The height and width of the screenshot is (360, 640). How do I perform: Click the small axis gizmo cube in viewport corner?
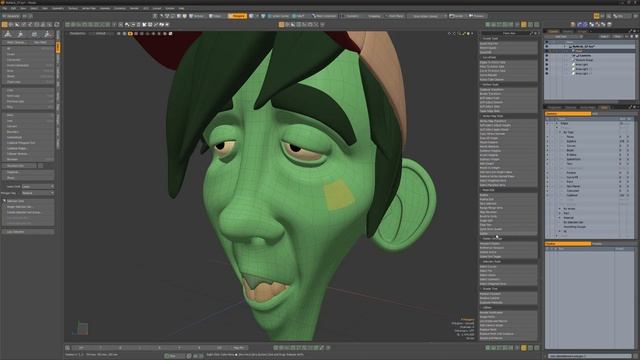[x=82, y=329]
